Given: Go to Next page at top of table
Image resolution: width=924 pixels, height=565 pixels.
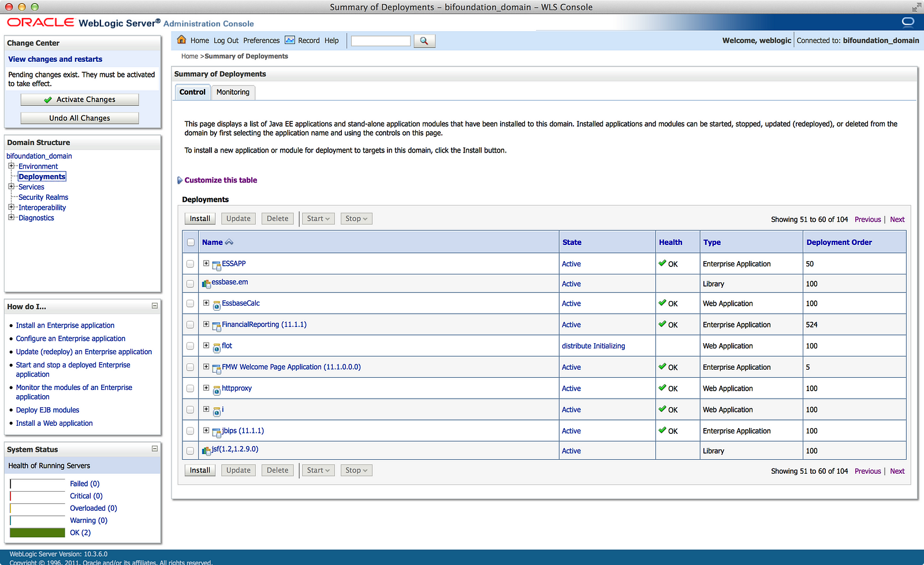Looking at the screenshot, I should pyautogui.click(x=897, y=220).
